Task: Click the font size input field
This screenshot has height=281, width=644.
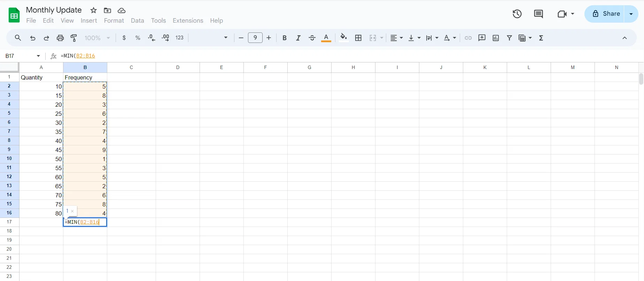Action: coord(255,38)
